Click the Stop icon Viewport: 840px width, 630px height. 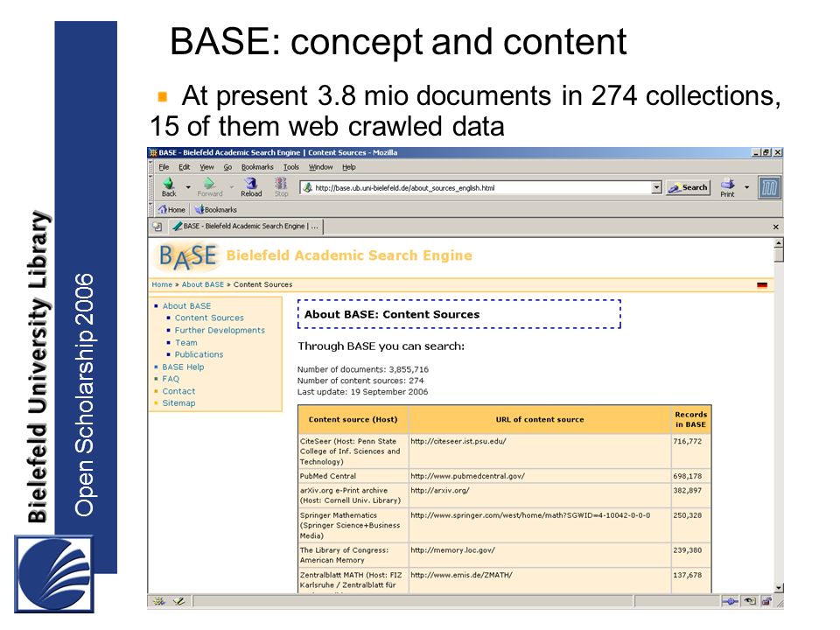(281, 183)
